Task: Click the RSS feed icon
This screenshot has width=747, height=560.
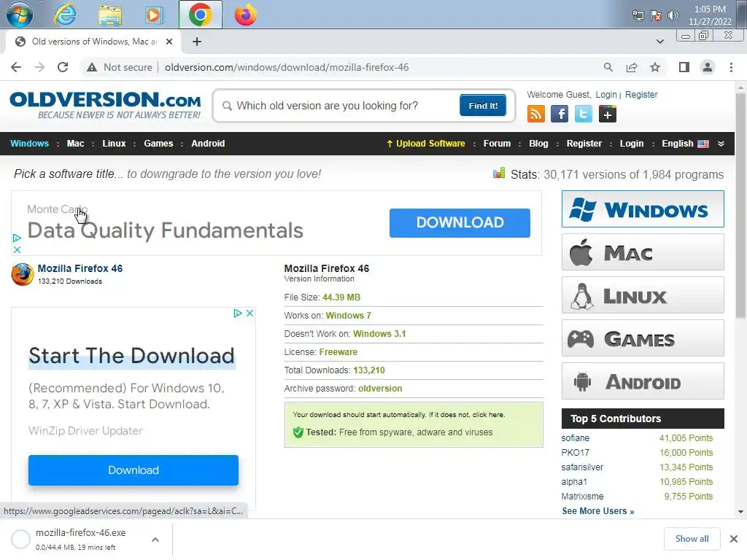Action: (x=536, y=114)
